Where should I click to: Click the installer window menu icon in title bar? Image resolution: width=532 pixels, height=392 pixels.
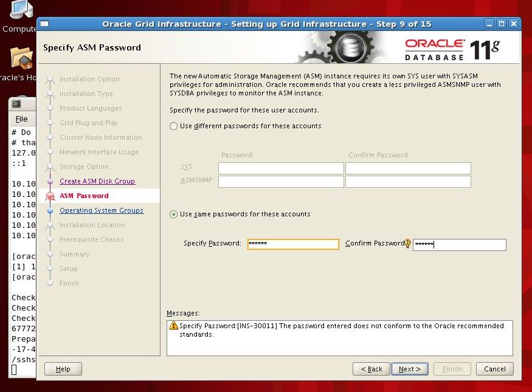tap(44, 24)
